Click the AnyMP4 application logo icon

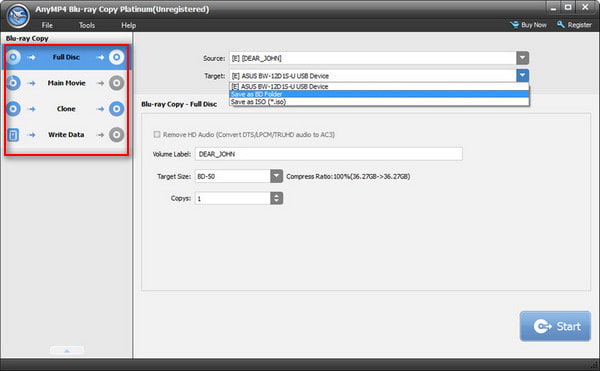click(x=18, y=16)
